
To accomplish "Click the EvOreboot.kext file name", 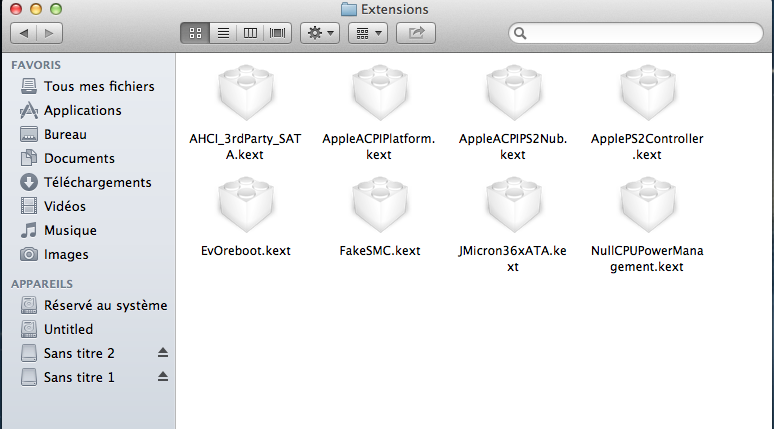I will [x=245, y=251].
